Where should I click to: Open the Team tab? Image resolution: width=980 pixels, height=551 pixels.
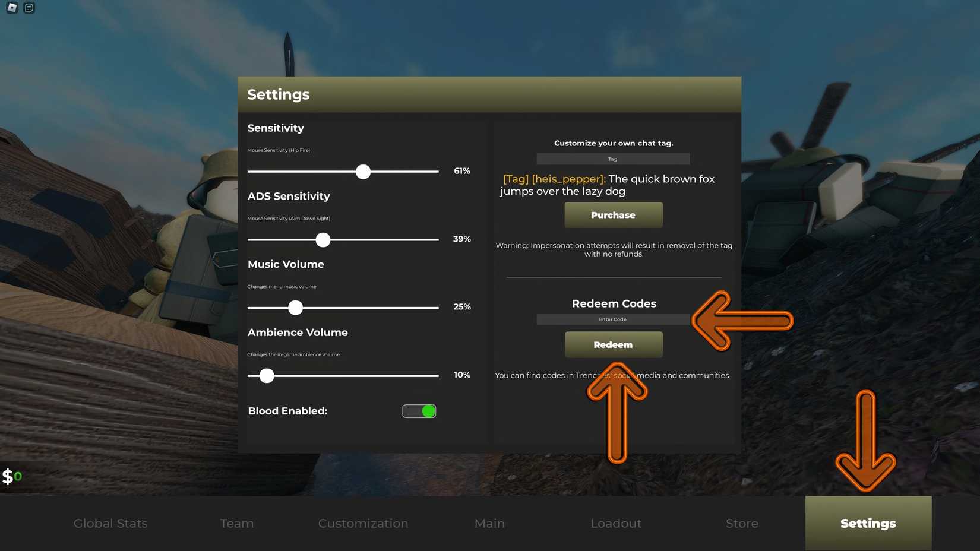(236, 524)
